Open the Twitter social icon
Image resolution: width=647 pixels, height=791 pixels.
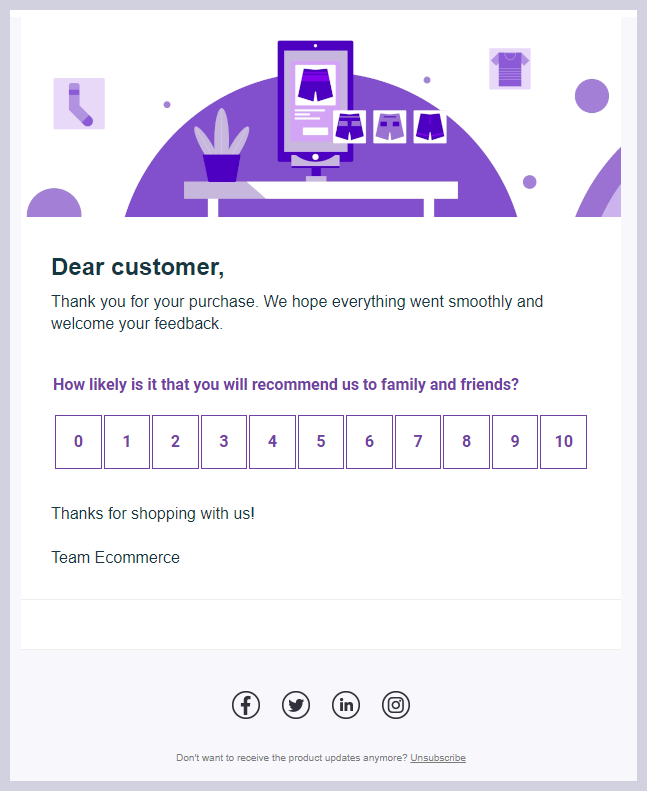[x=296, y=705]
